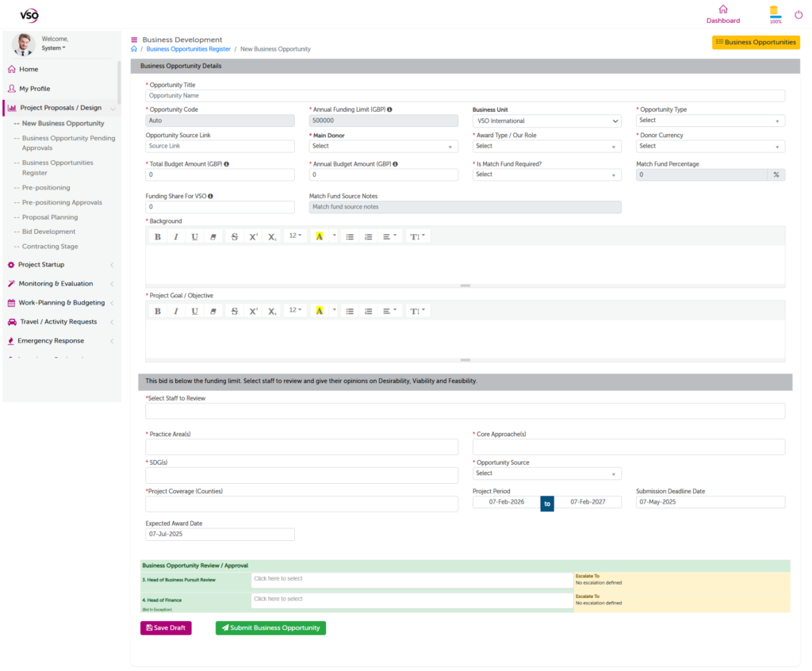Viewport: 812px width, 671px height.
Task: Toggle underline in Project Goal editor
Action: click(x=195, y=311)
